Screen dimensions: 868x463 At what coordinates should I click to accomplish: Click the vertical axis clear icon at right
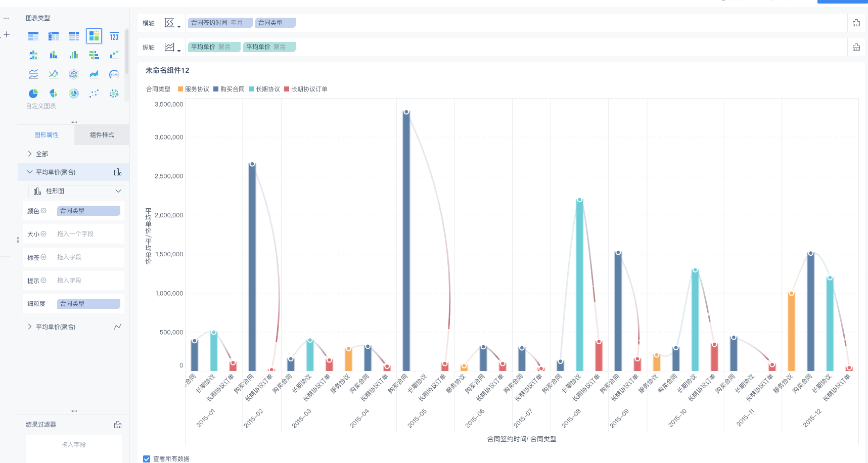pos(856,47)
